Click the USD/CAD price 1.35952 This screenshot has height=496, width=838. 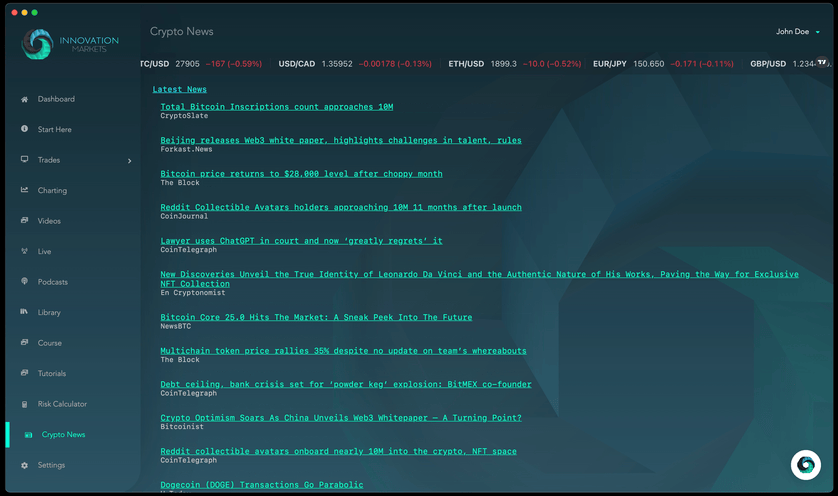click(x=337, y=64)
